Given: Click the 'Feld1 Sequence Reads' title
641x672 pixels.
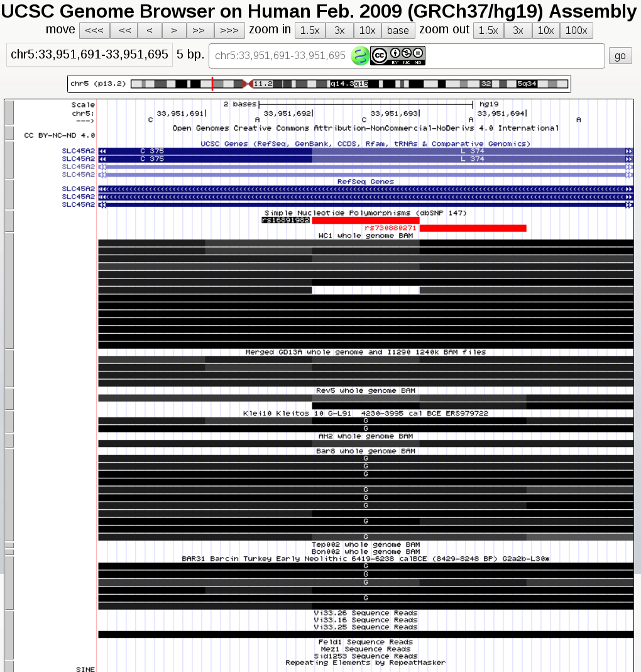Looking at the screenshot, I should pos(366,642).
